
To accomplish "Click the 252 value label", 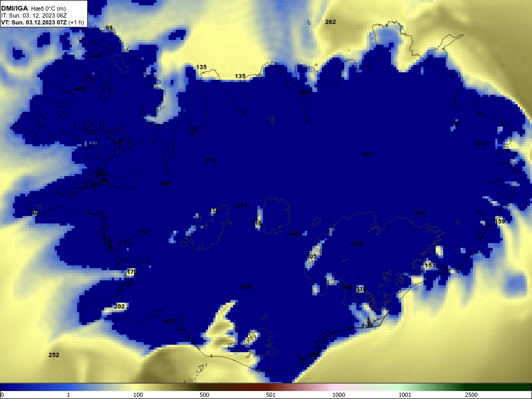I will pyautogui.click(x=54, y=355).
